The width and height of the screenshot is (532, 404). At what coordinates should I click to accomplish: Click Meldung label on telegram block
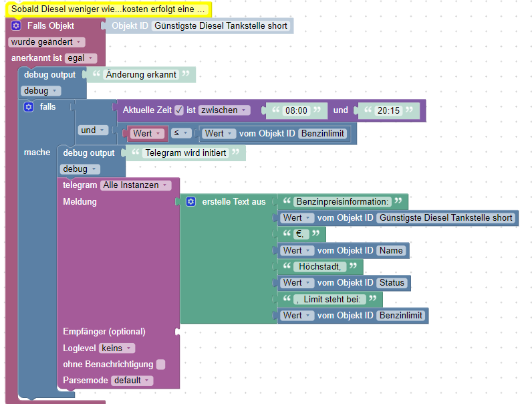coord(80,202)
